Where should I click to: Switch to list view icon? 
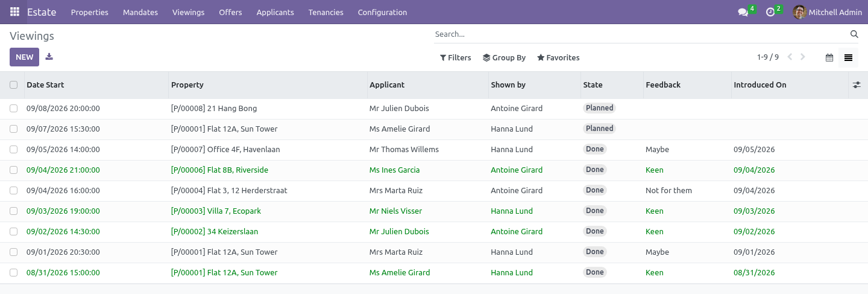[849, 58]
